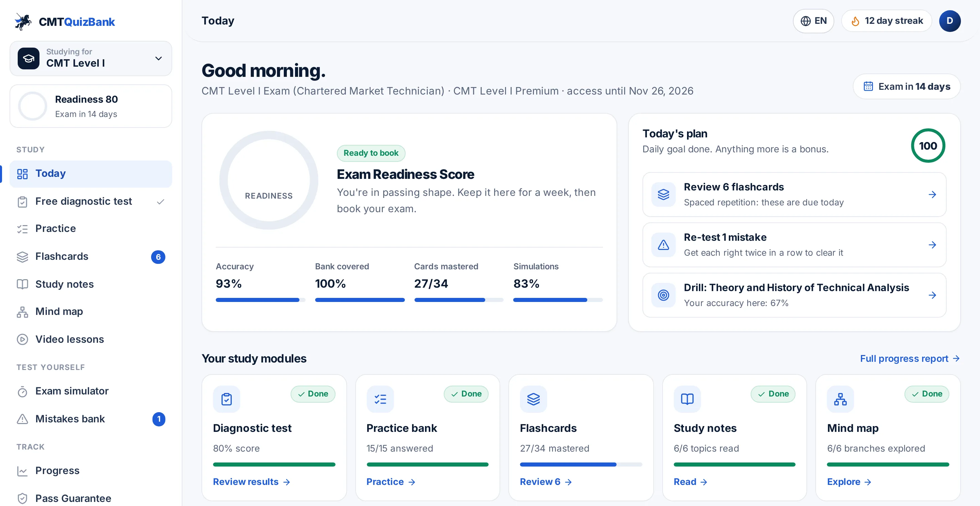This screenshot has height=506, width=980.
Task: Click the Video lessons play icon
Action: pyautogui.click(x=22, y=339)
